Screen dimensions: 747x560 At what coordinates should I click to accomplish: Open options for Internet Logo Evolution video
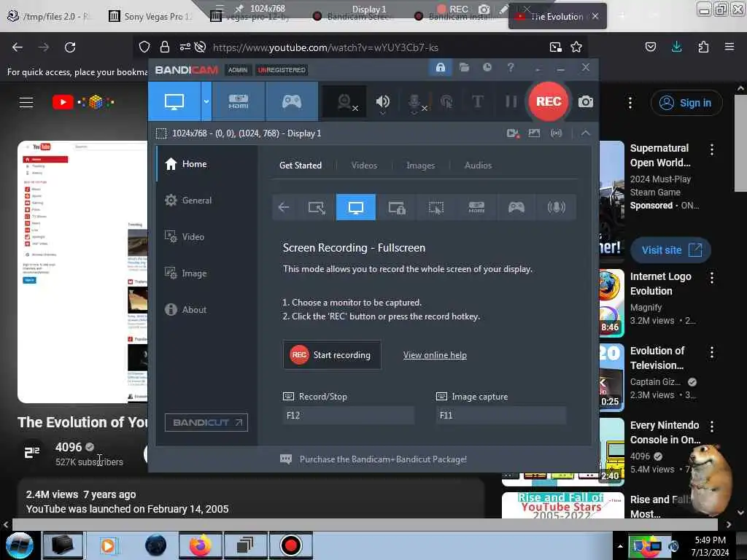click(x=712, y=278)
